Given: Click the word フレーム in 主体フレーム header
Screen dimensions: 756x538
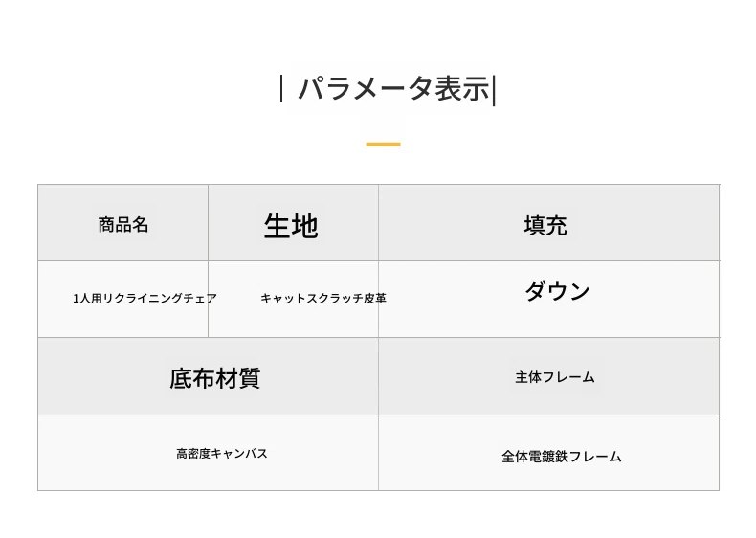Looking at the screenshot, I should click(568, 377).
